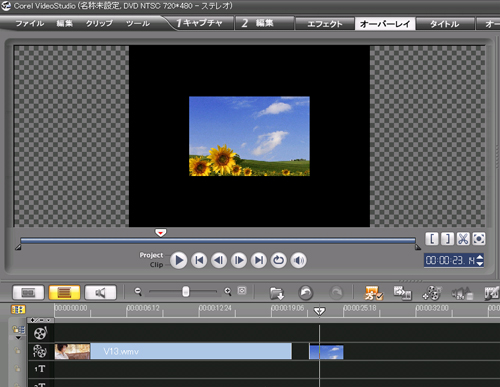Switch to the 2 編集 step tab
Screen dimensions: 500x387
[264, 23]
